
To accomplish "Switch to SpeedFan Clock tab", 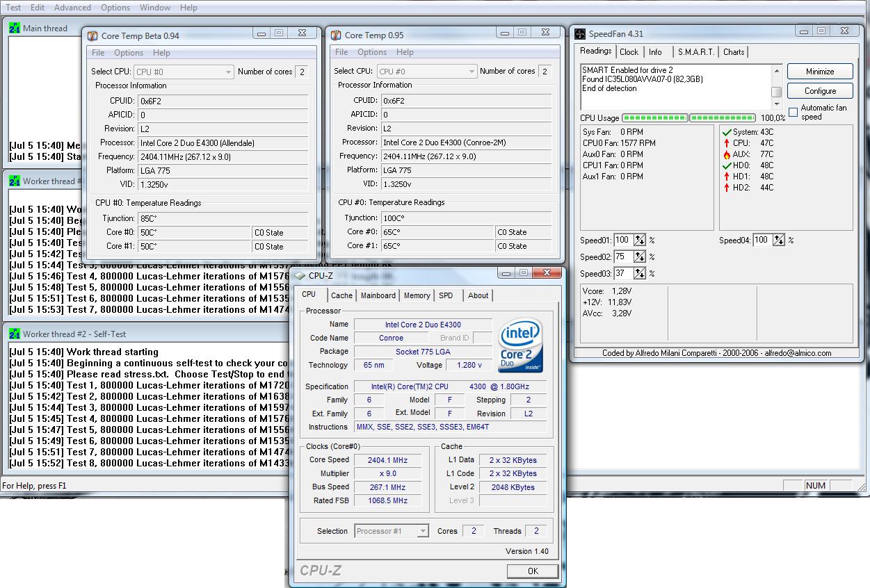I will (629, 52).
